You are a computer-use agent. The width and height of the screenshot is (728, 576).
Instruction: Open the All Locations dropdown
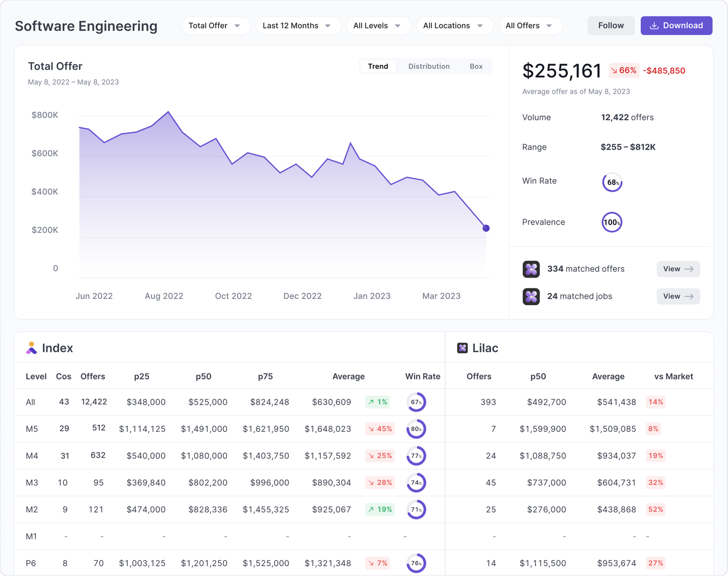(x=454, y=25)
